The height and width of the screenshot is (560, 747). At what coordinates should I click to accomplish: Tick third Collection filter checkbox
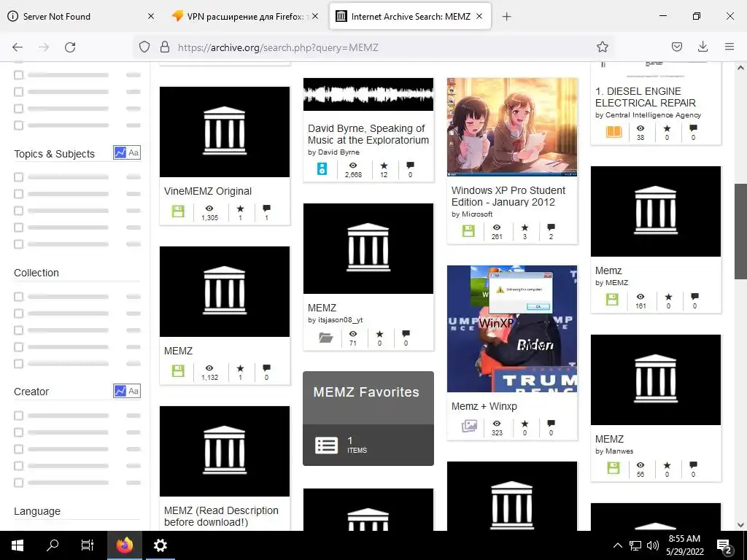click(18, 330)
